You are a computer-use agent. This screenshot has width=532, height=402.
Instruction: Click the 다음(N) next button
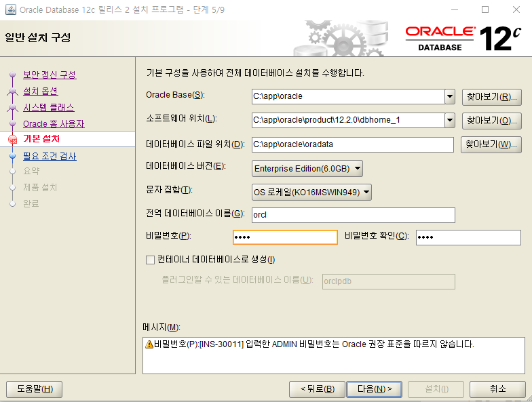[x=375, y=389]
